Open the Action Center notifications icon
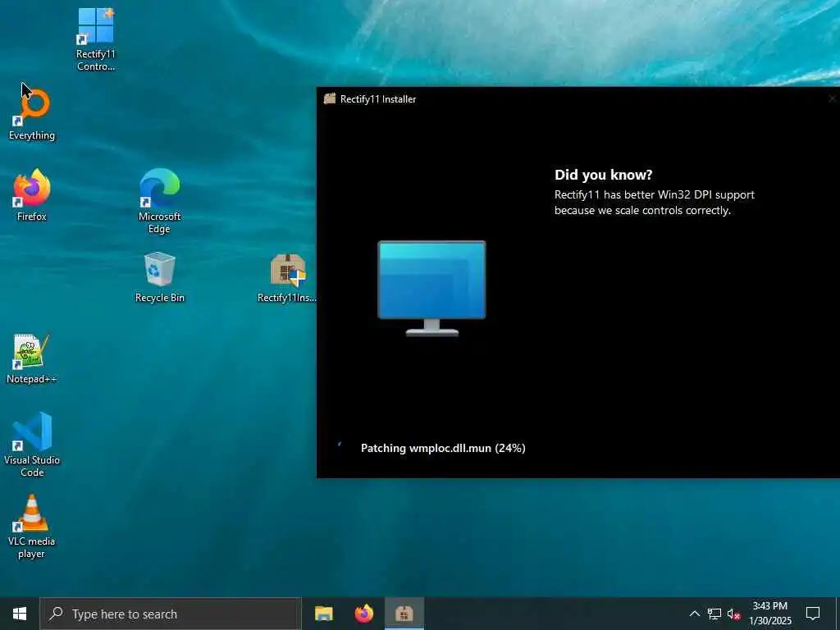840x630 pixels. click(x=813, y=614)
